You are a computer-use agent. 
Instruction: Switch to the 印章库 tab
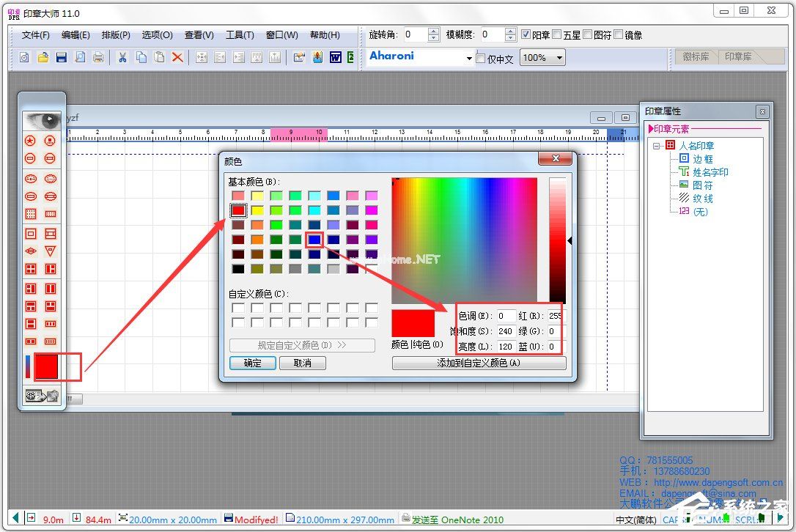[x=738, y=56]
